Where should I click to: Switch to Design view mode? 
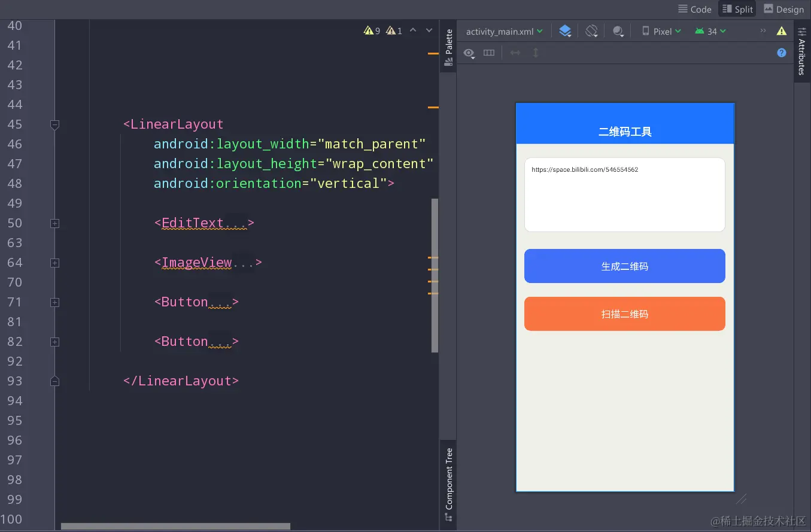click(x=783, y=9)
